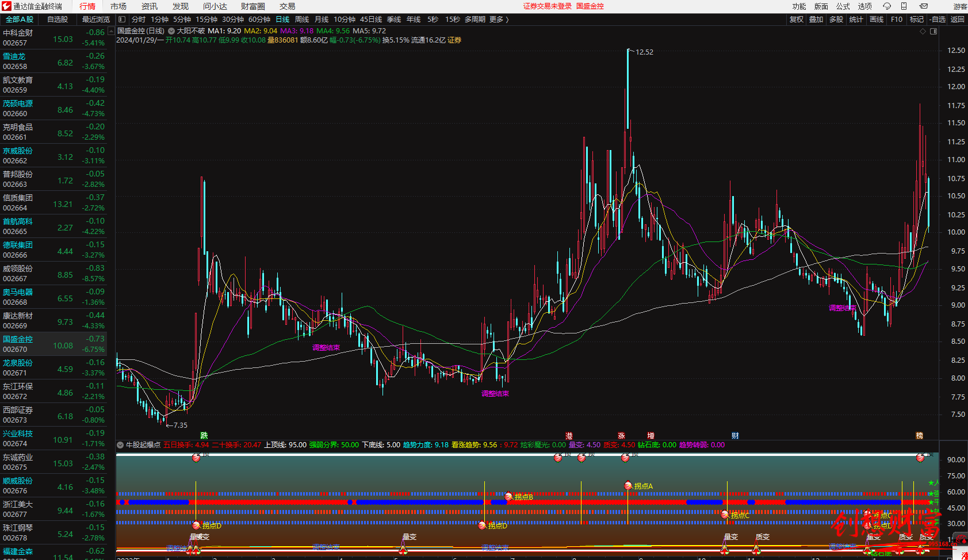Open the 公式 menu

tap(843, 6)
